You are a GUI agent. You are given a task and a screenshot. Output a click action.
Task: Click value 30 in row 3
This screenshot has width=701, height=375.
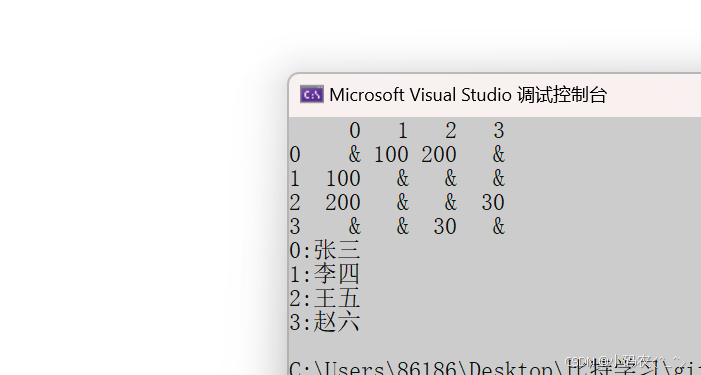(x=445, y=227)
